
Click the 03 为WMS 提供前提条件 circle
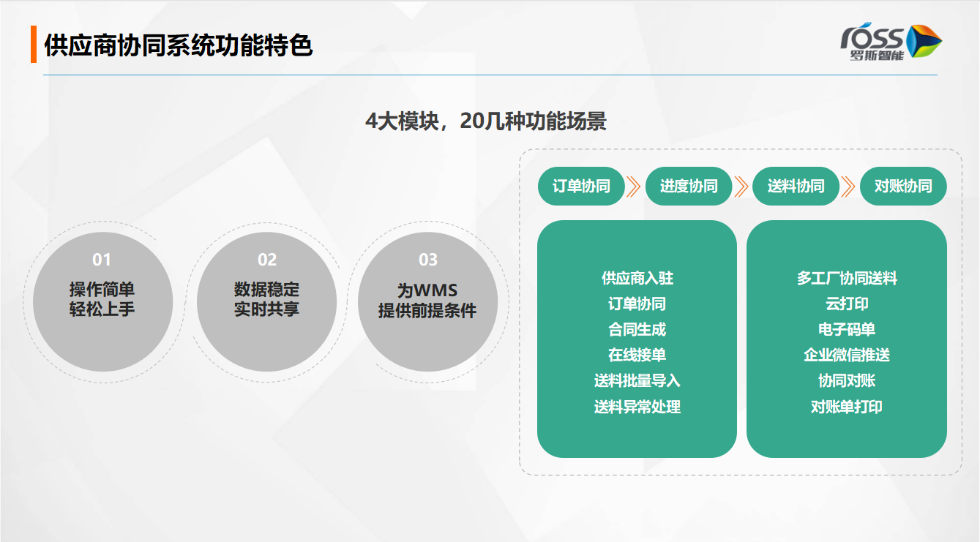point(427,301)
